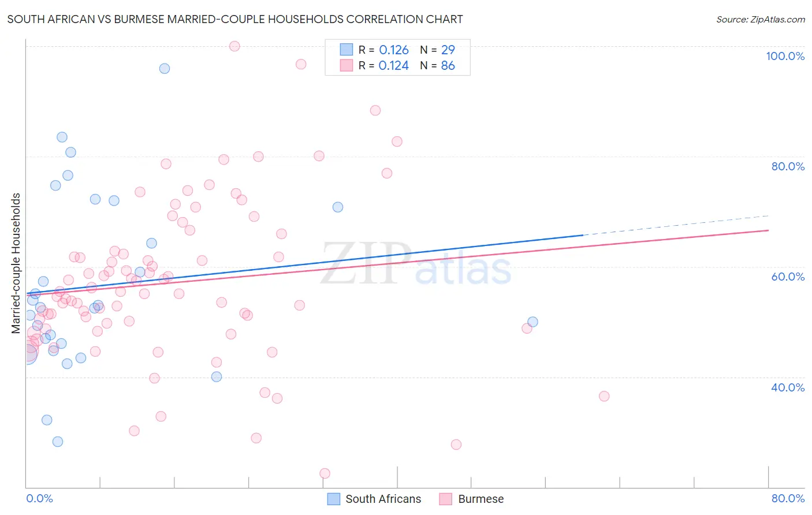
Task: Click the South Africans blue legend square
Action: pyautogui.click(x=334, y=499)
